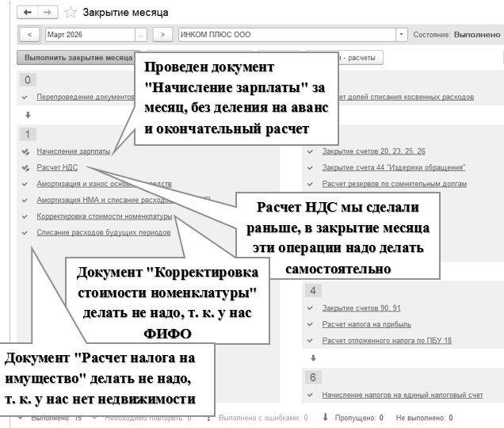Go forward with the right arrow button
This screenshot has width=504, height=428.
click(48, 12)
